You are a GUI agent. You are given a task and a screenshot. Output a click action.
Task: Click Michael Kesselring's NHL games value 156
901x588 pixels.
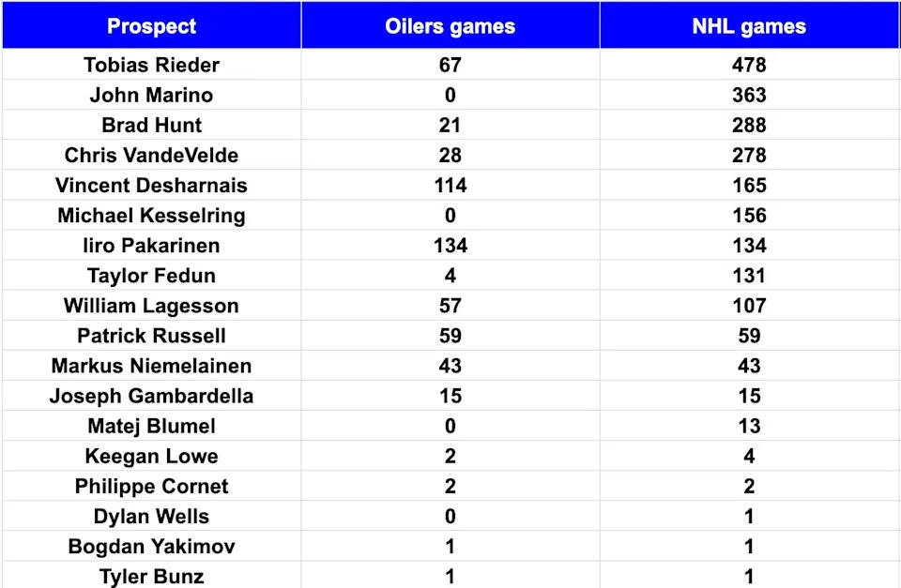[749, 215]
